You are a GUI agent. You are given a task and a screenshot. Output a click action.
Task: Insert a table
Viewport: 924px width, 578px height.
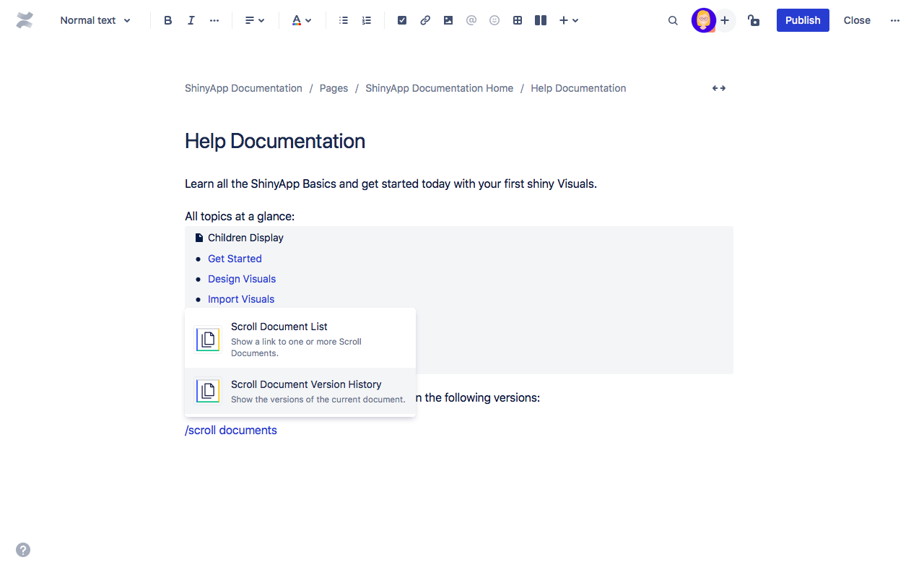(x=517, y=20)
